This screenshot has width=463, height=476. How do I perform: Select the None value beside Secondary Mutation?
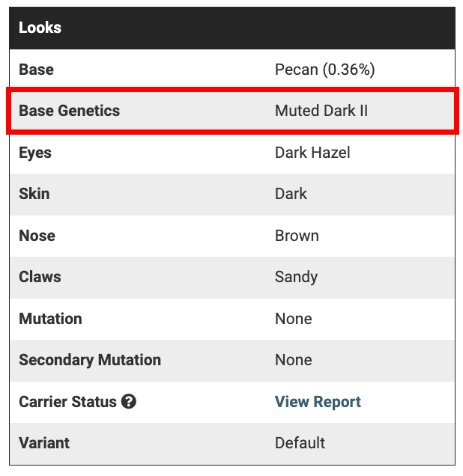click(x=293, y=360)
